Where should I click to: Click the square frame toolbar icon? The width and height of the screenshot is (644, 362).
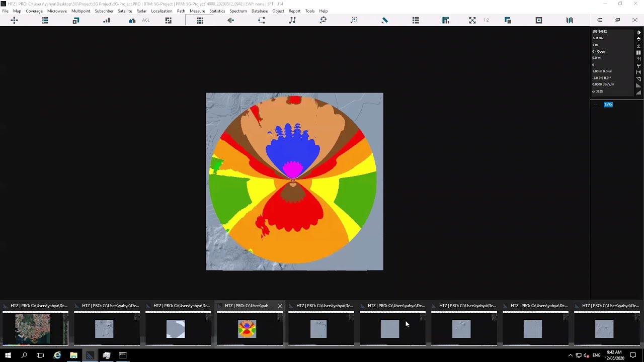(539, 20)
